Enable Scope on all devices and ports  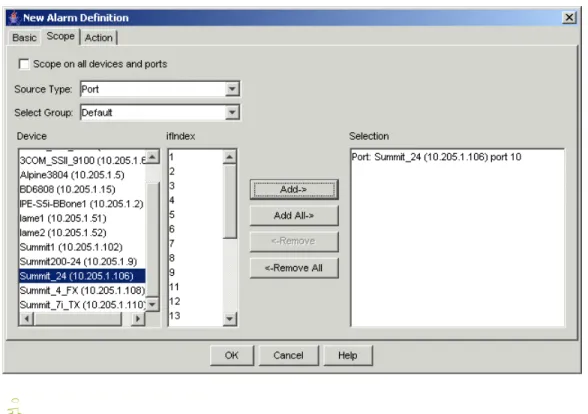pyautogui.click(x=24, y=64)
